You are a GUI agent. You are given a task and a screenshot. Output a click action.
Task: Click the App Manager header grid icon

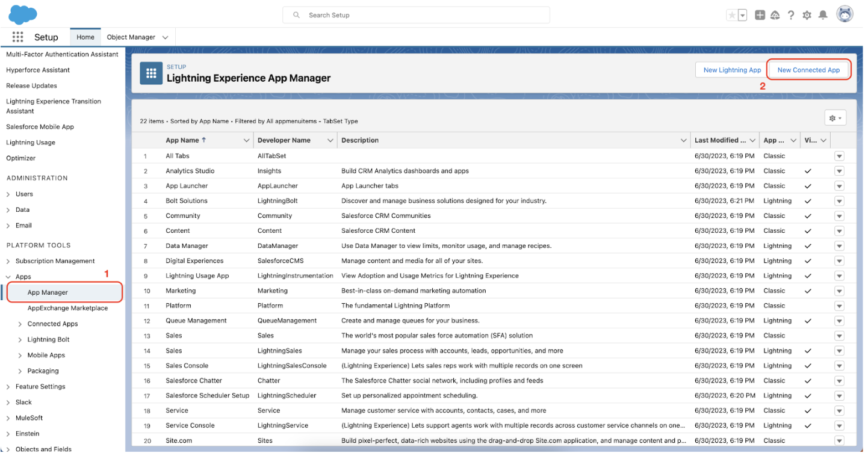click(x=151, y=73)
